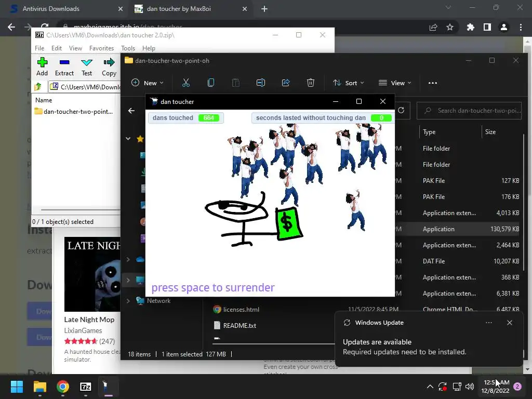Open the Windows Start menu
Screen dimensions: 532x399
tap(17, 387)
